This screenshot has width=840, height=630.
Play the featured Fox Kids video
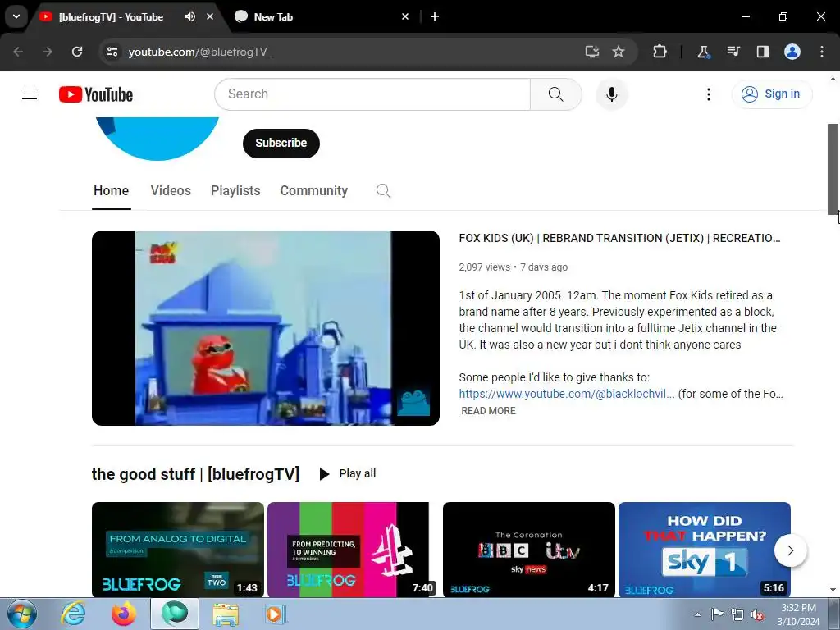pos(266,328)
